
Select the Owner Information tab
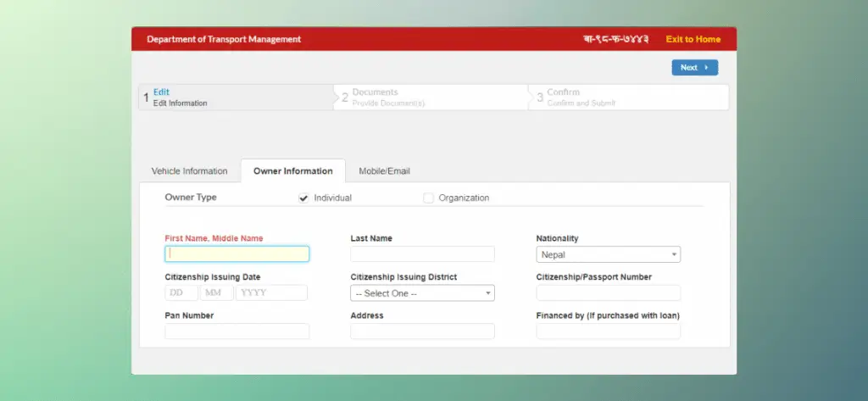[x=292, y=171]
